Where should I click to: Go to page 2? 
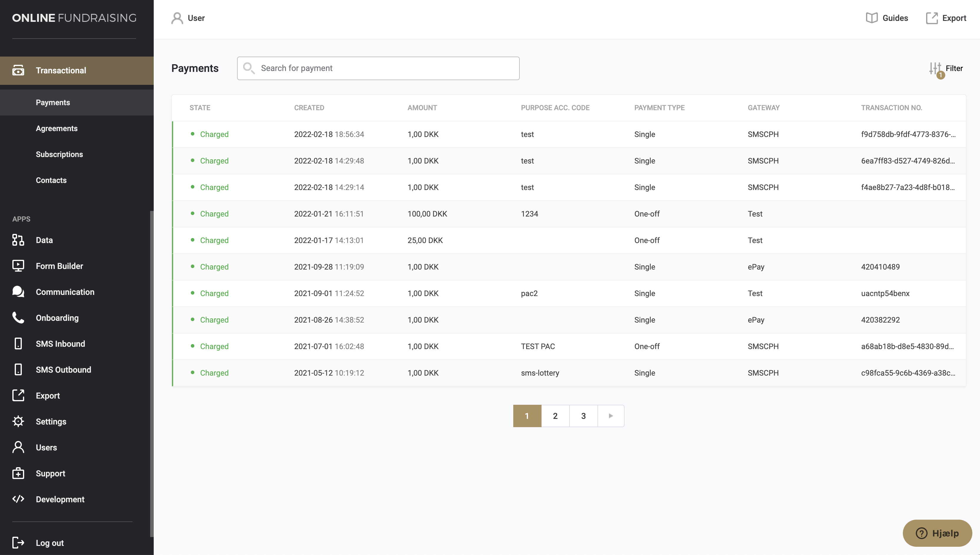point(555,416)
